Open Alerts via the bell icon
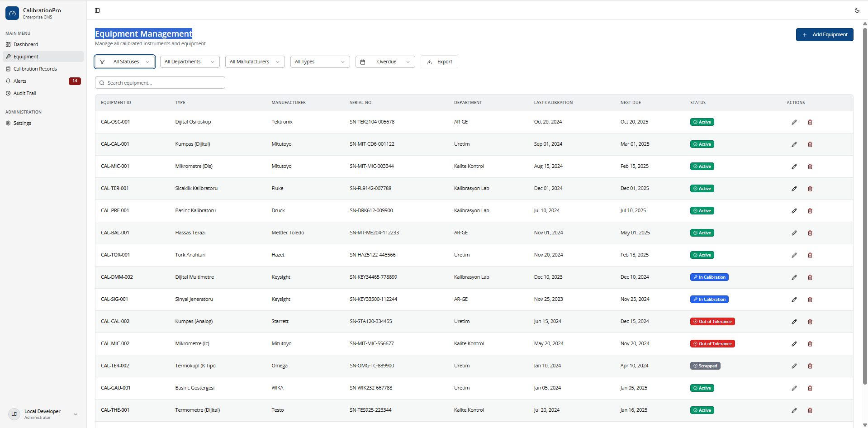 point(8,81)
